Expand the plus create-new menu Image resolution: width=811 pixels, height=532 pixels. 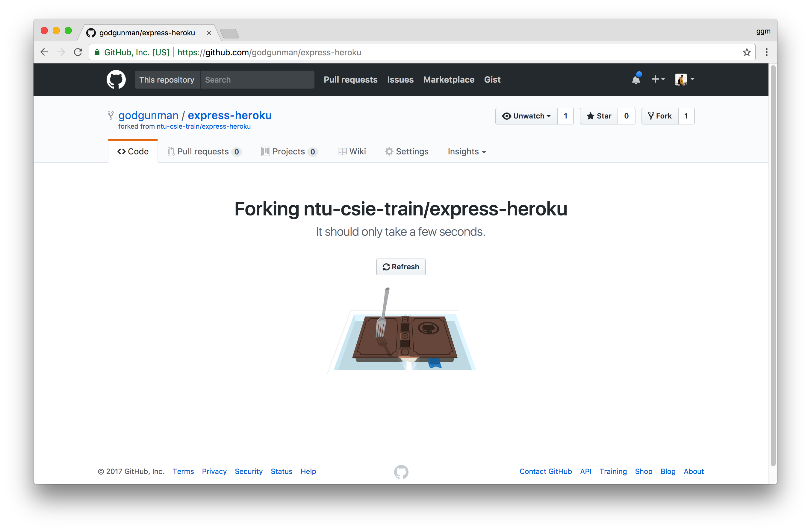point(658,79)
